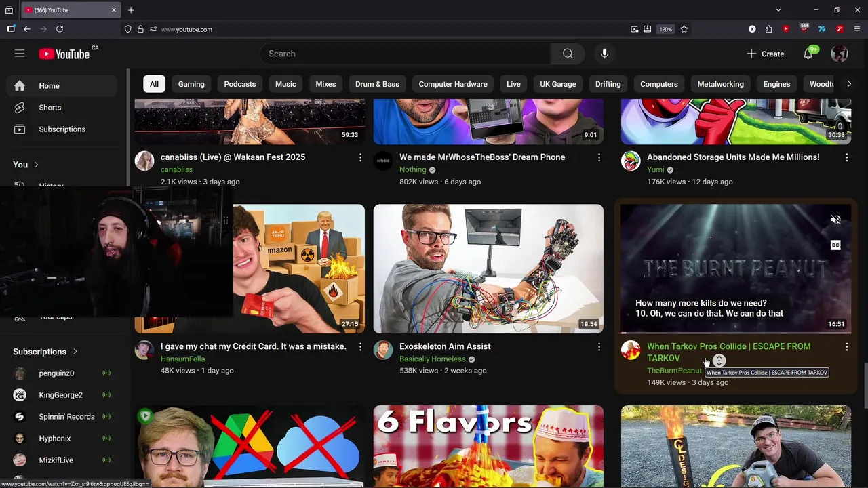Open penguinz0 subscription channel
The height and width of the screenshot is (488, 868).
point(62,373)
